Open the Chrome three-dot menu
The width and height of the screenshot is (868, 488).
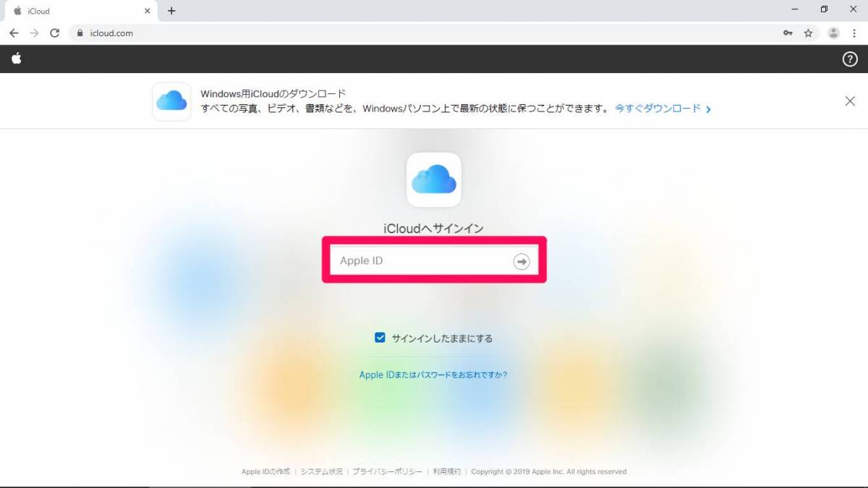(855, 33)
